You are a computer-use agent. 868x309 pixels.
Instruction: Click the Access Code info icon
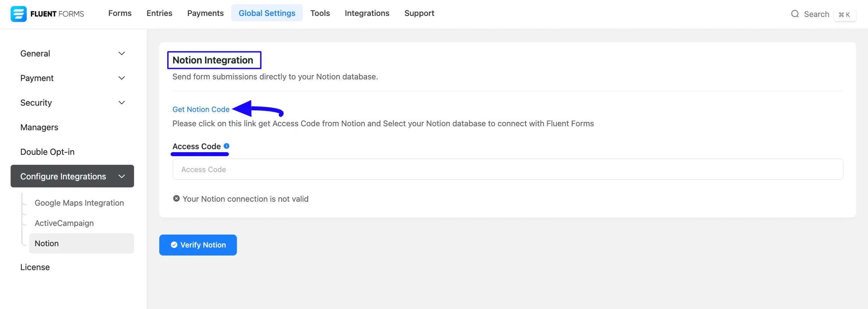(226, 146)
